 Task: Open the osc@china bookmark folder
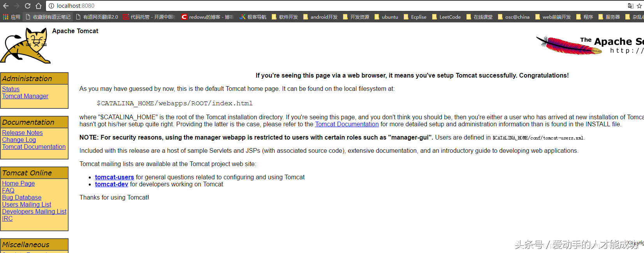(x=514, y=17)
